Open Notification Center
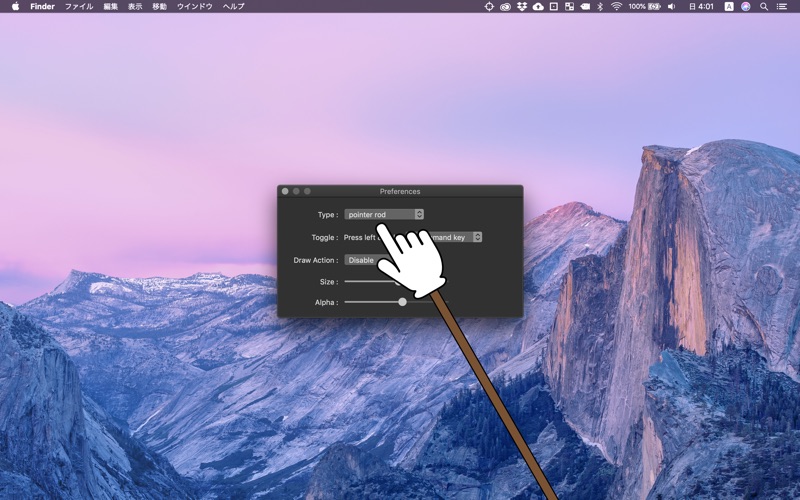 click(x=782, y=6)
